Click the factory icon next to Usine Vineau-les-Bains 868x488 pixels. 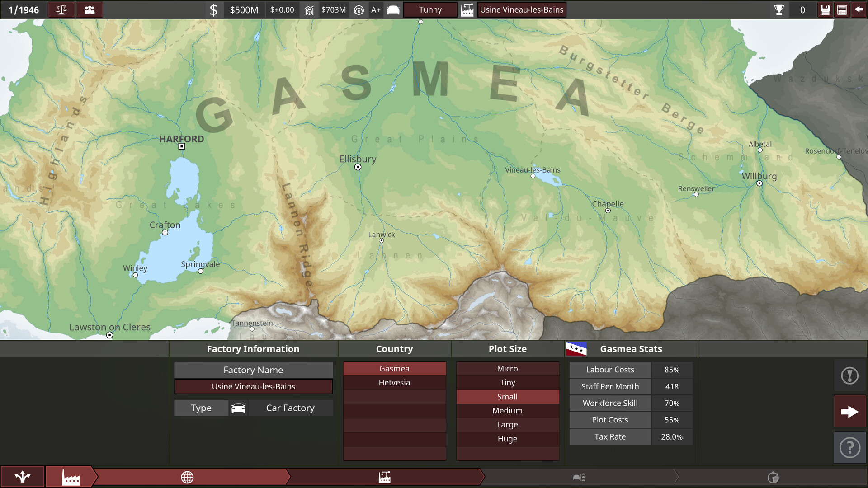coord(468,9)
